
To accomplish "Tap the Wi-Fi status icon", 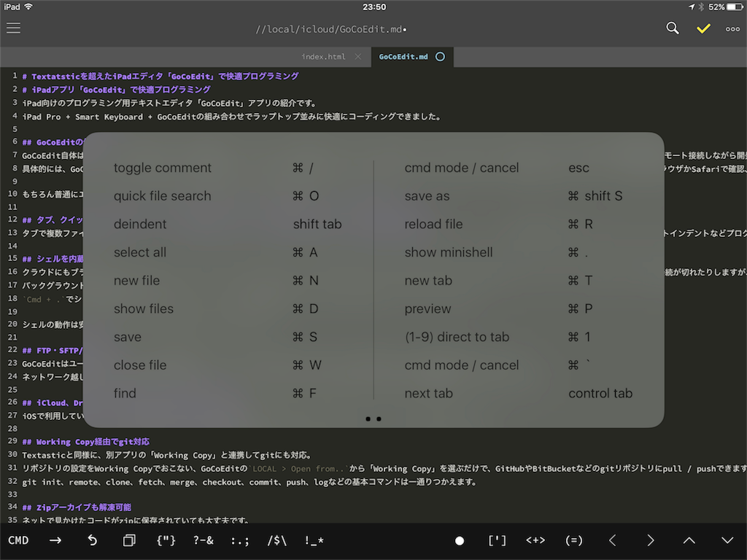I will tap(28, 7).
